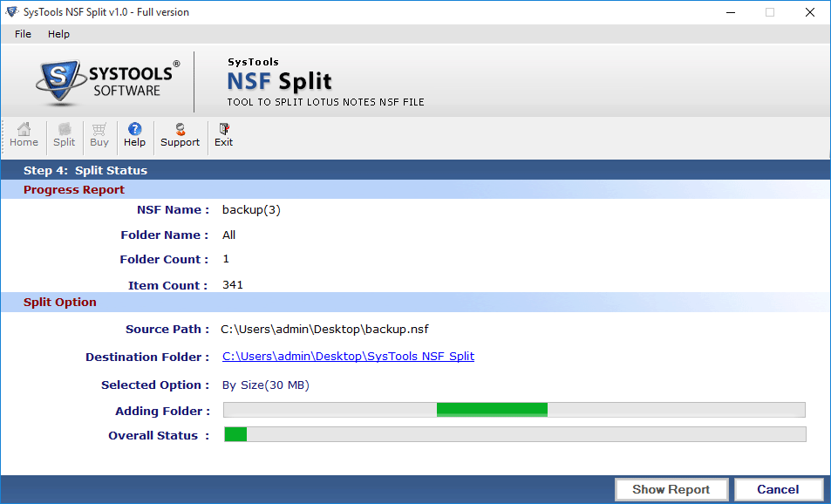831x504 pixels.
Task: Close the NSF Split window
Action: tap(810, 12)
